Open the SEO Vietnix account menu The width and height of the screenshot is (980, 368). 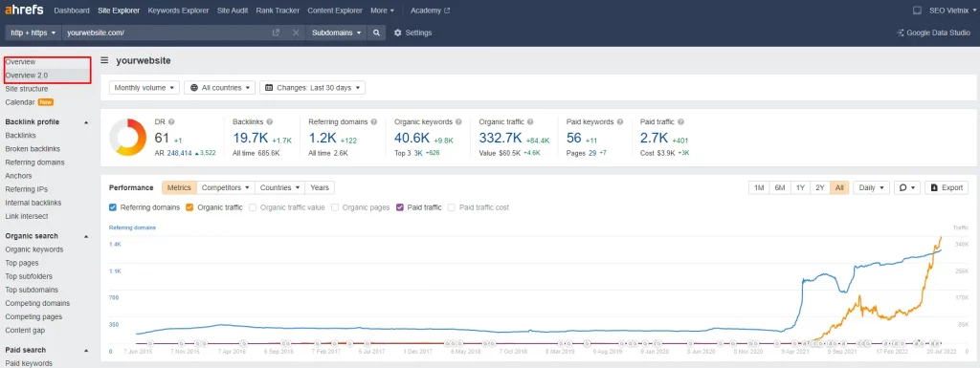tap(953, 11)
